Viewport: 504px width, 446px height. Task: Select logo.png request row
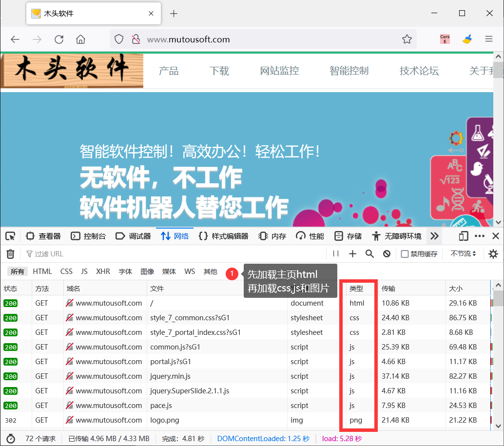[x=246, y=420]
